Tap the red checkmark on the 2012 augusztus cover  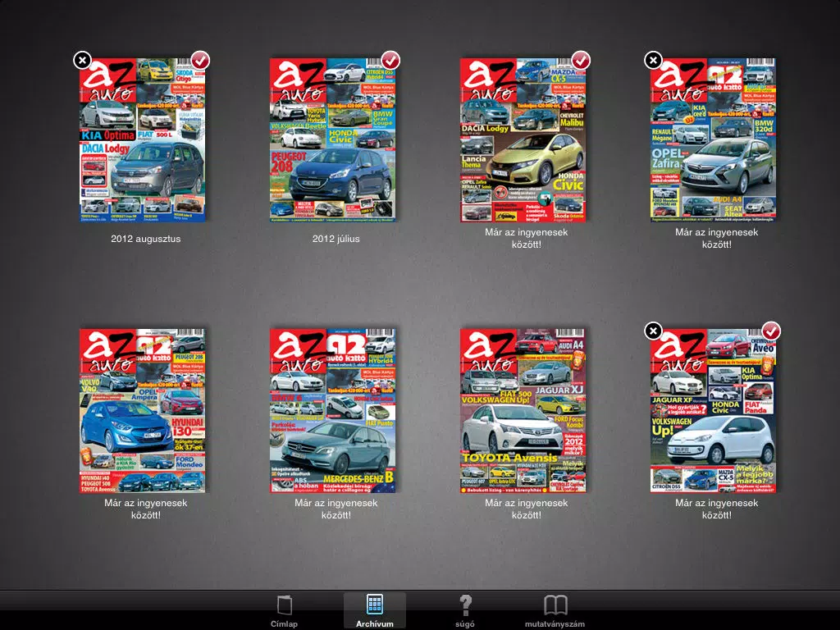[200, 60]
